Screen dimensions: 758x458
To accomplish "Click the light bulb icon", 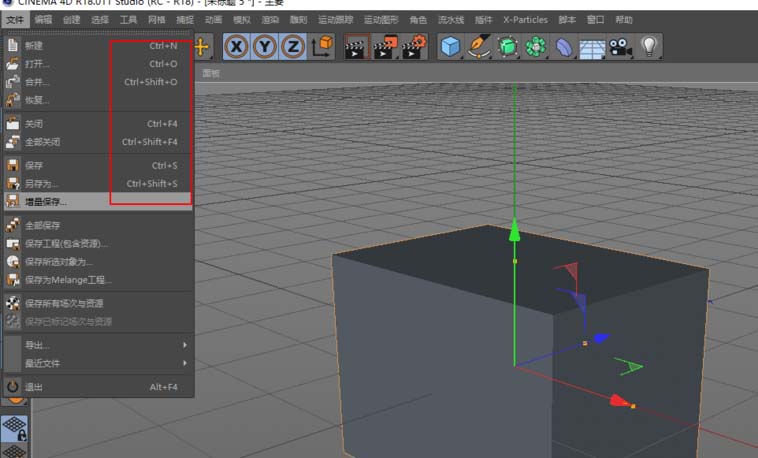I will (650, 46).
